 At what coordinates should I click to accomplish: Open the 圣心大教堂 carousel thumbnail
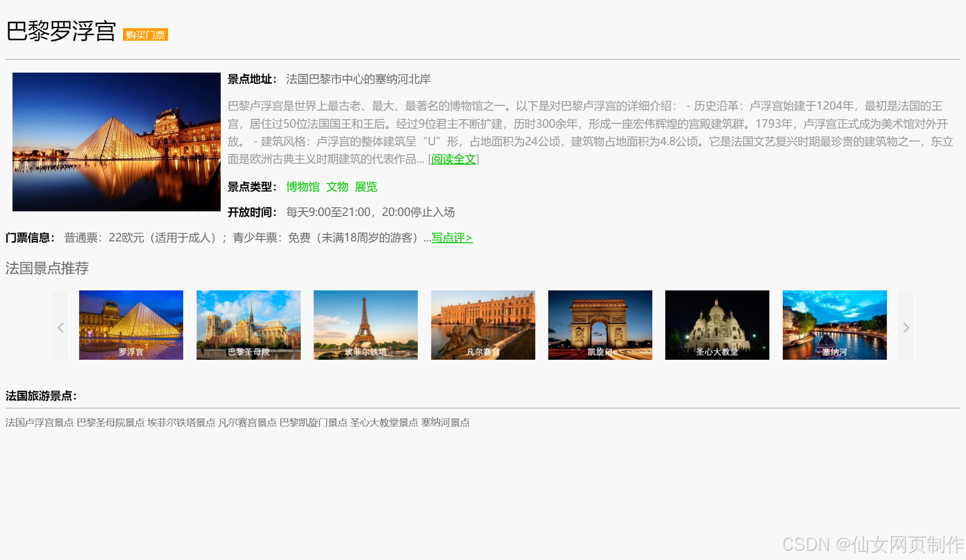(717, 325)
